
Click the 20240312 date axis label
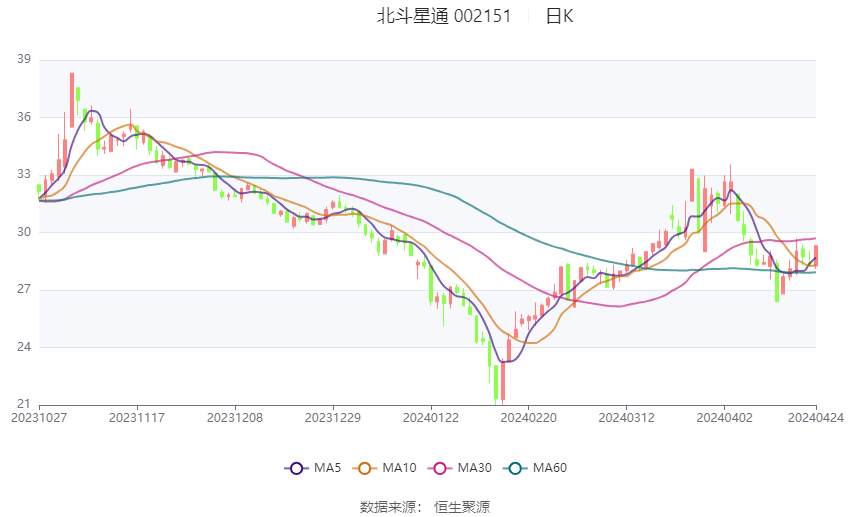[627, 417]
